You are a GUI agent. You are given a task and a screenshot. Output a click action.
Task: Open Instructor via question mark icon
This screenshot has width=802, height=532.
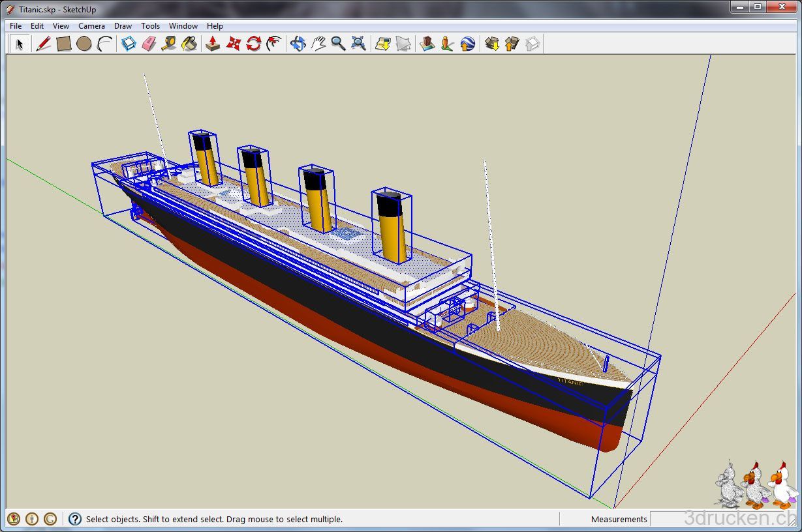[x=75, y=519]
